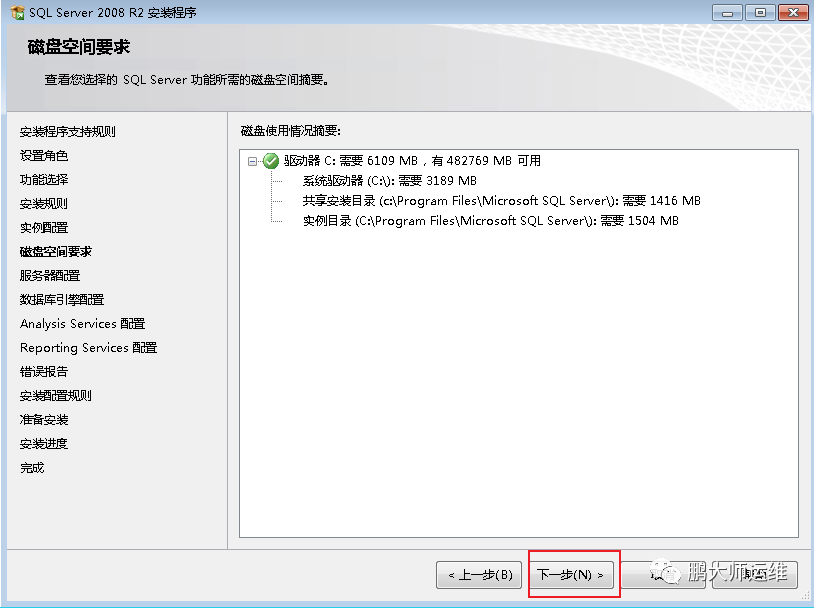Click < 上一步(B) button
814x608 pixels.
click(479, 575)
